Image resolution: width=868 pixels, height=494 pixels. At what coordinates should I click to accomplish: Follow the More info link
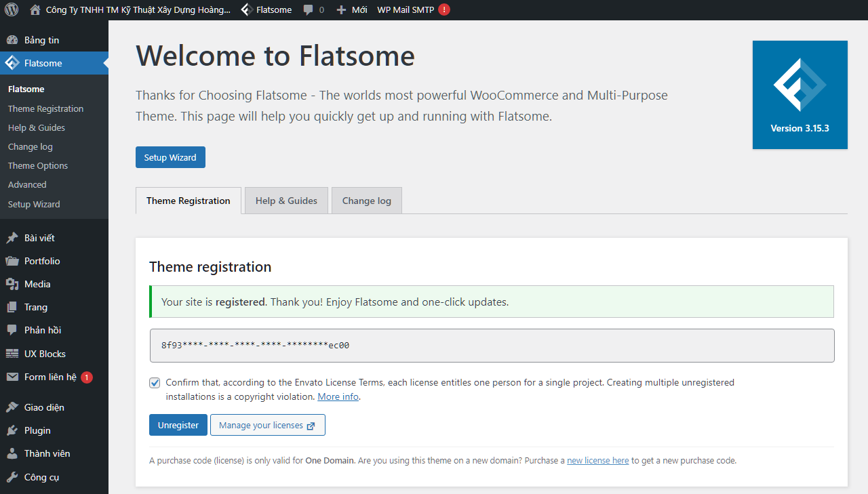(x=338, y=396)
